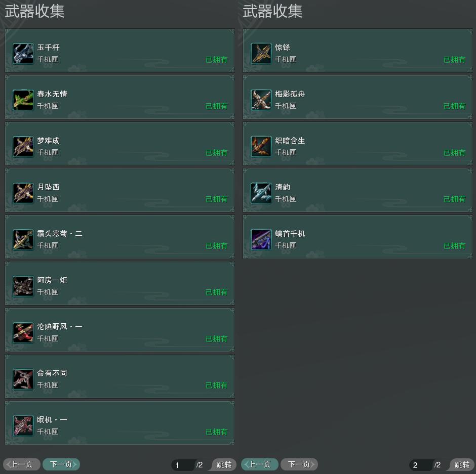
Task: Click left panel's 上一页 button
Action: 22,464
